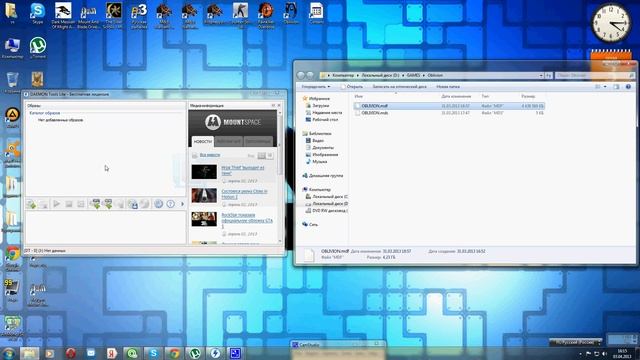Click 'Новая папка' in Explorer toolbar
The image size is (640, 360).
[x=448, y=87]
